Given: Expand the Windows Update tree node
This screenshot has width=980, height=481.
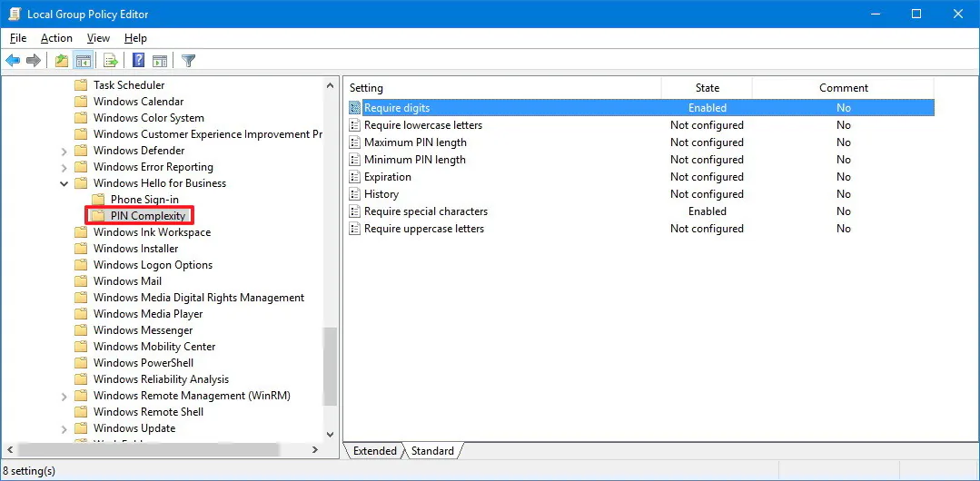Looking at the screenshot, I should [x=64, y=428].
